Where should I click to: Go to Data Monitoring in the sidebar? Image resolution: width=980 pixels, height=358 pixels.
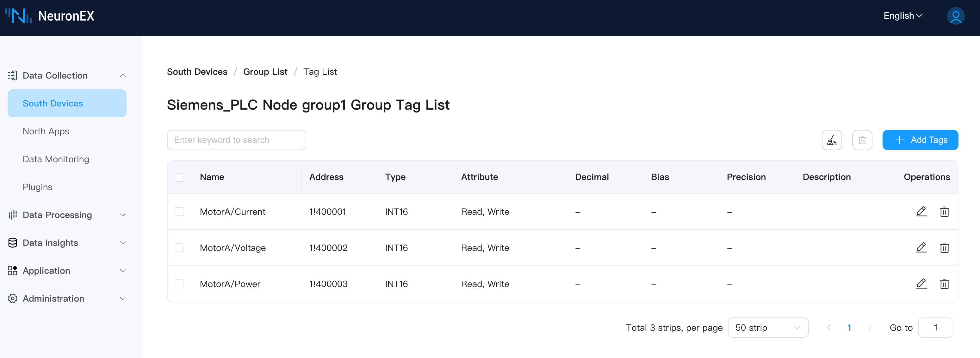tap(56, 159)
